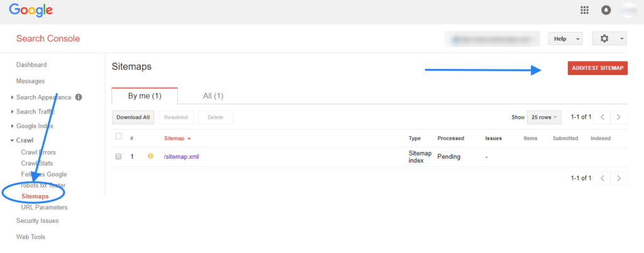644x253 pixels.
Task: Click the Download All button
Action: point(133,117)
